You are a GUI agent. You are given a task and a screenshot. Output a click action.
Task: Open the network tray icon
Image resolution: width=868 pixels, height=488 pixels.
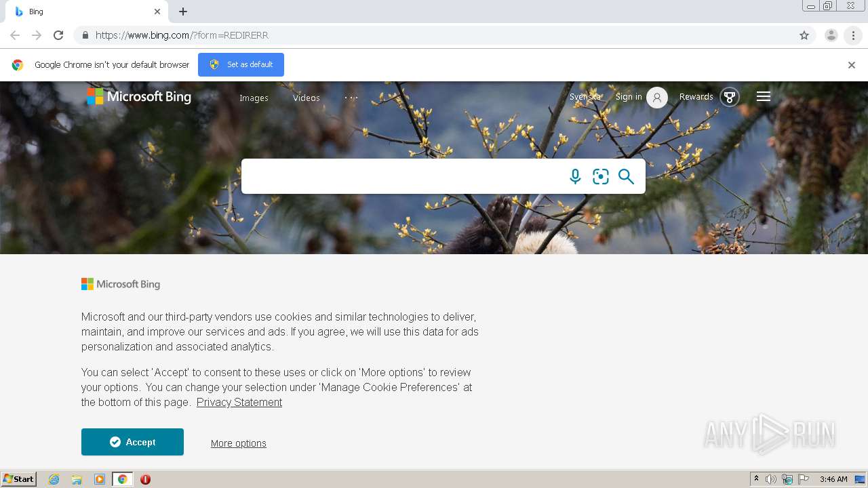click(787, 479)
